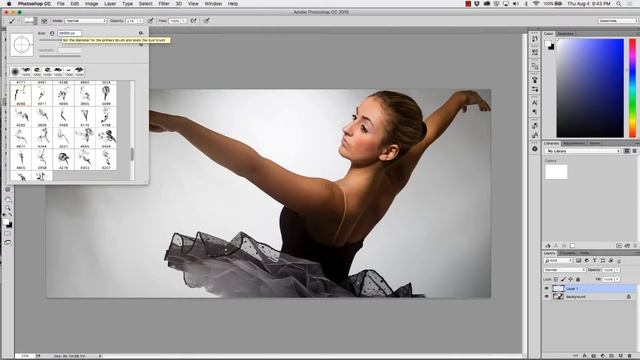
Task: Click the Quick Mask mode icon
Action: tap(8, 233)
